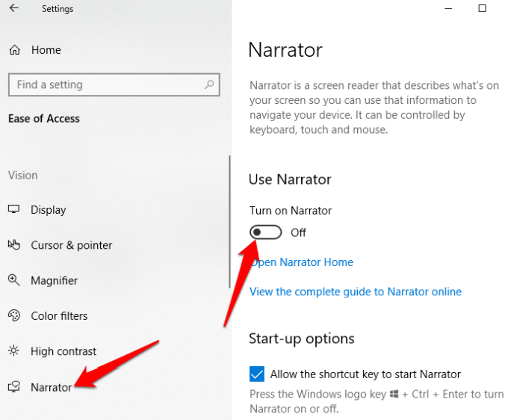Select Magnifier in the sidebar
Screen dimensions: 508x420
55,280
